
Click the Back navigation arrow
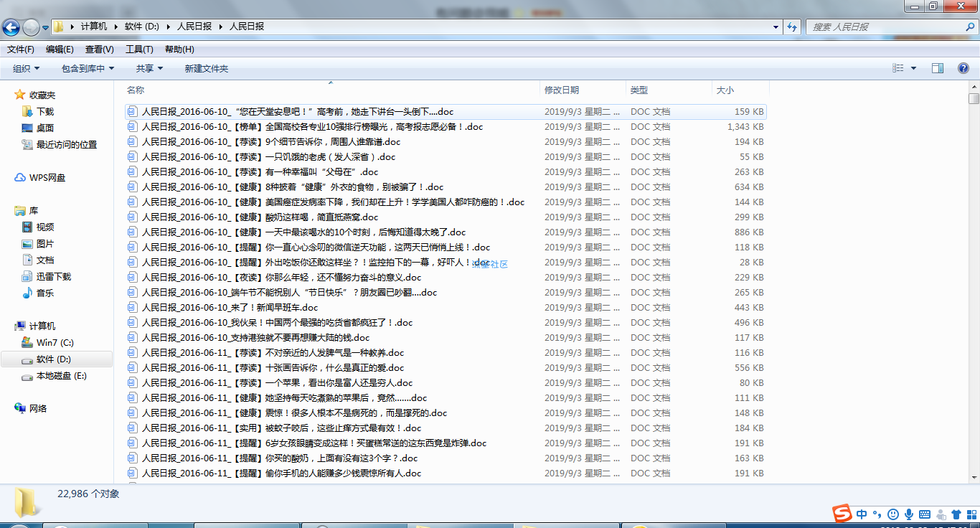(x=11, y=27)
